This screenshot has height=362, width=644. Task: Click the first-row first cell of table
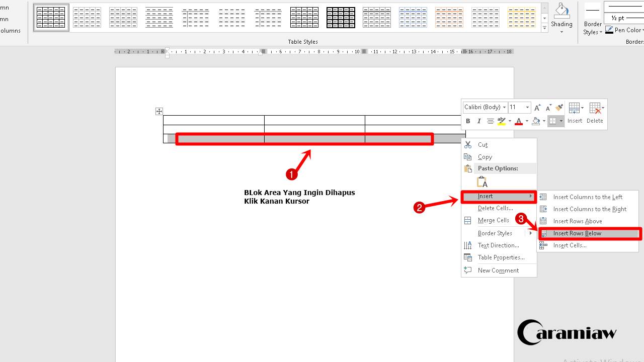[x=214, y=120]
